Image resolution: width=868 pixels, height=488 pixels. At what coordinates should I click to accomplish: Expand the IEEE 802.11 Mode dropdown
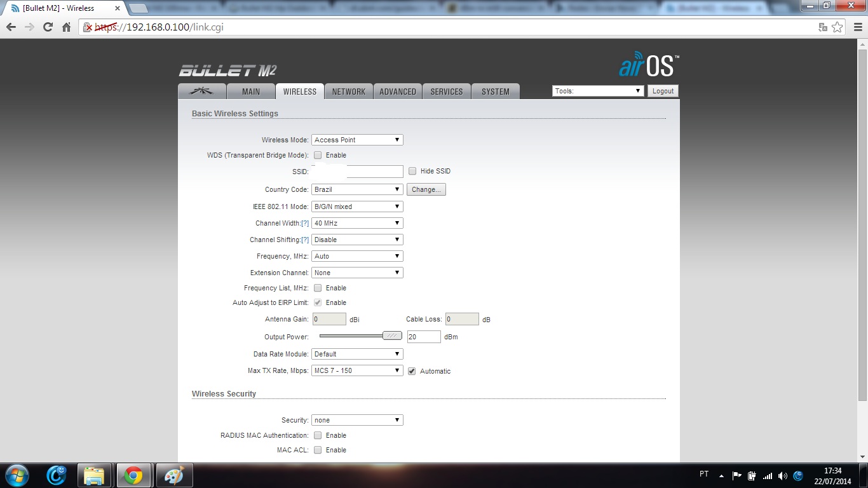click(357, 207)
